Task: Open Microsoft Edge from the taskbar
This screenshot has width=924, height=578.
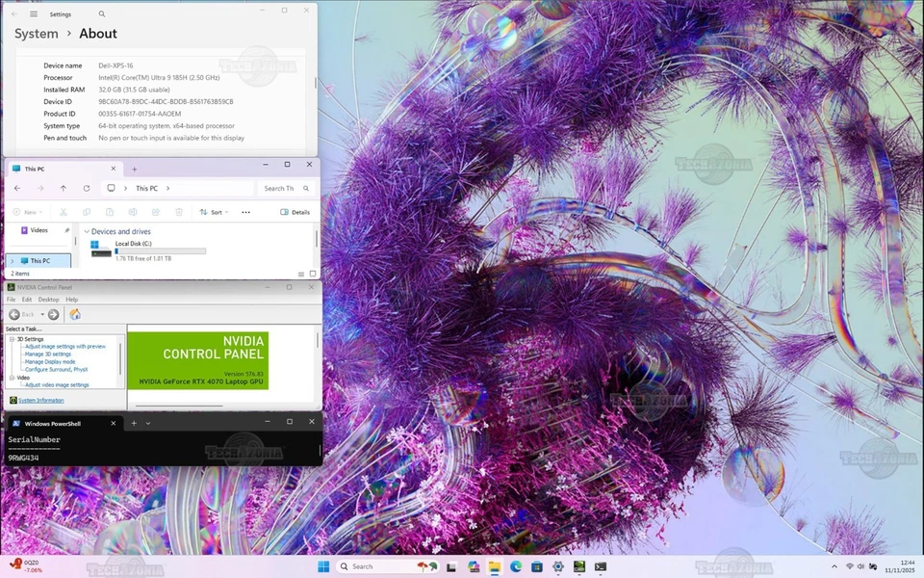Action: tap(516, 566)
